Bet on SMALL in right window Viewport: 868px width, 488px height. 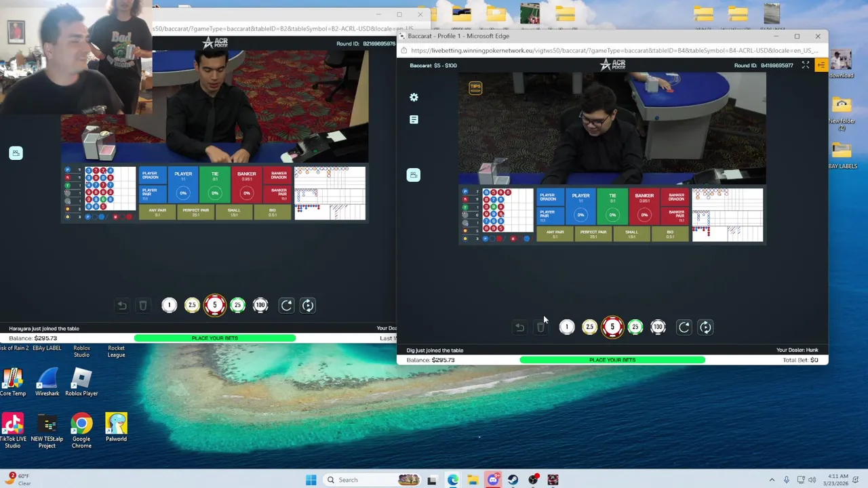tap(631, 234)
